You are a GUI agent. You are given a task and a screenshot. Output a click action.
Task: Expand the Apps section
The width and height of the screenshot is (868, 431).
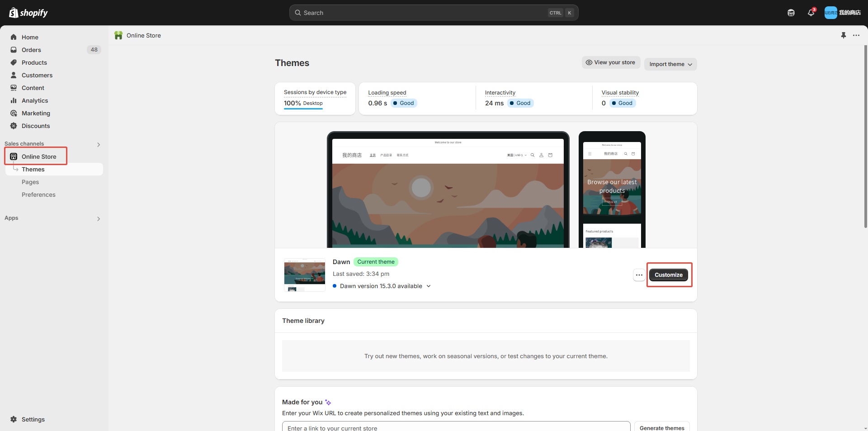(x=98, y=219)
